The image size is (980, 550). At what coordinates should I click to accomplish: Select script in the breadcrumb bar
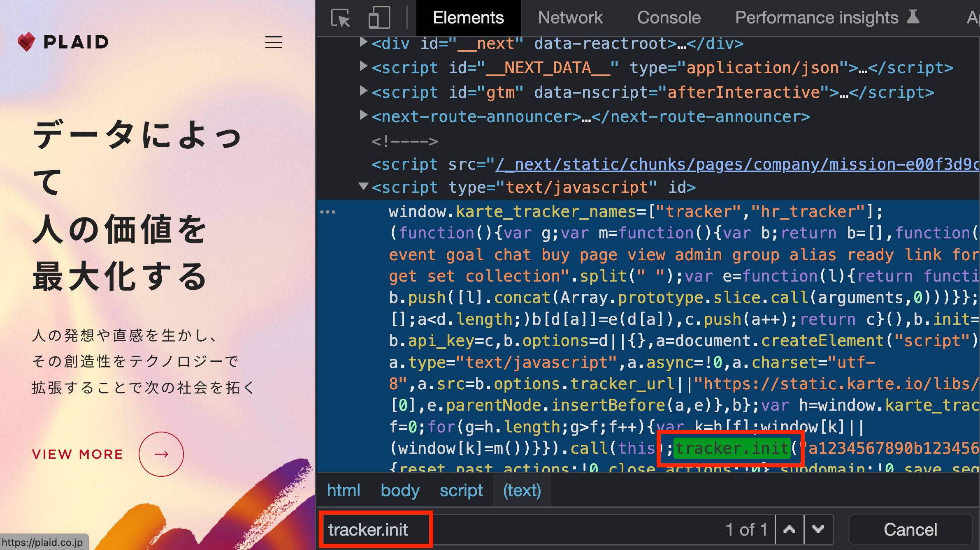[x=461, y=490]
